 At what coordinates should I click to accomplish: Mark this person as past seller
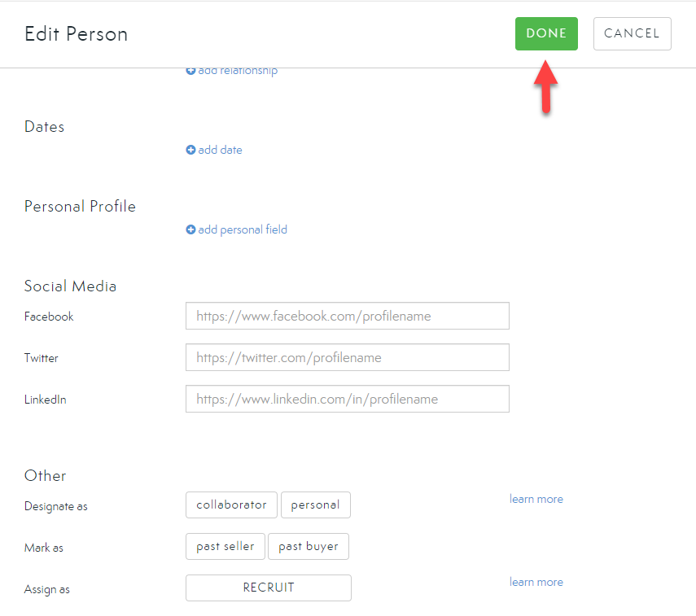pyautogui.click(x=225, y=546)
